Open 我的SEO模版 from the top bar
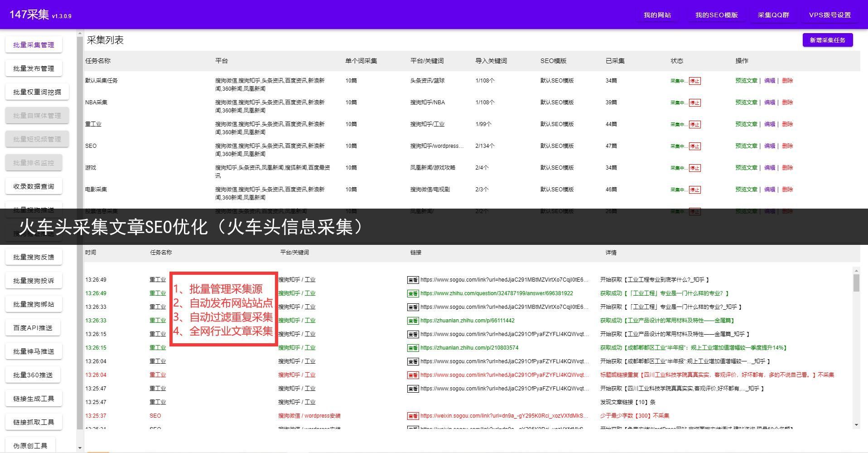This screenshot has width=868, height=453. tap(716, 15)
